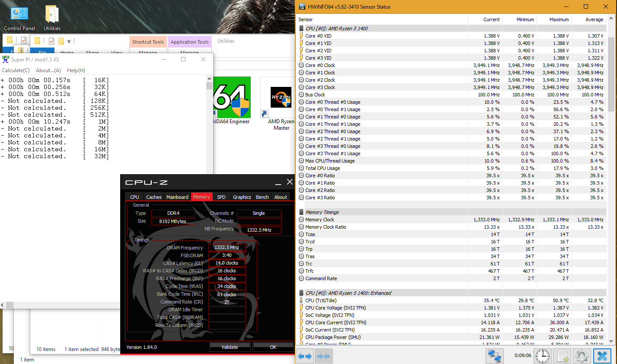The image size is (617, 364).
Task: Select the SoC Voltage (SVI2 TFN) row
Action: pyautogui.click(x=451, y=315)
